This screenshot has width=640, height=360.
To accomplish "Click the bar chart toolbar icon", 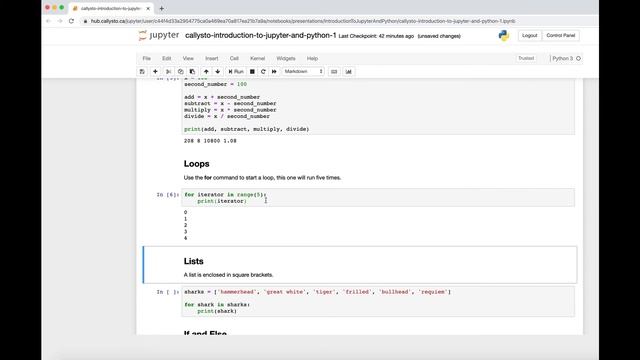I will point(349,71).
